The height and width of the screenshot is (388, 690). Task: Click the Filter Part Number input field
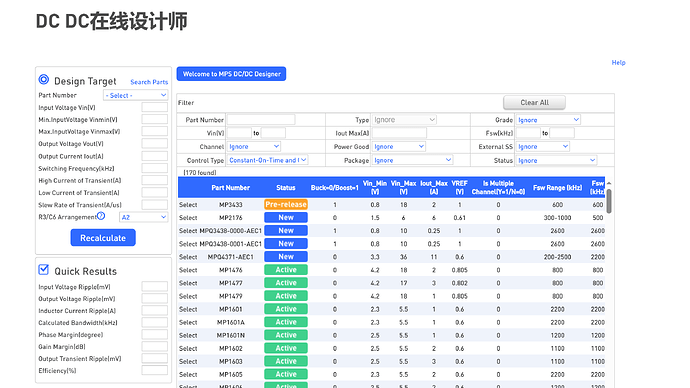261,120
